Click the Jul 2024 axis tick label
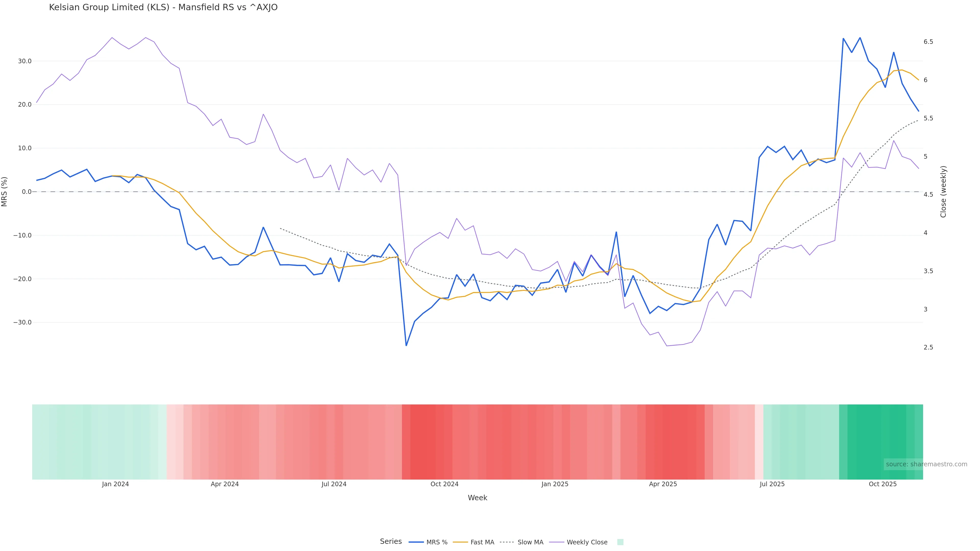980x551 pixels. (334, 484)
